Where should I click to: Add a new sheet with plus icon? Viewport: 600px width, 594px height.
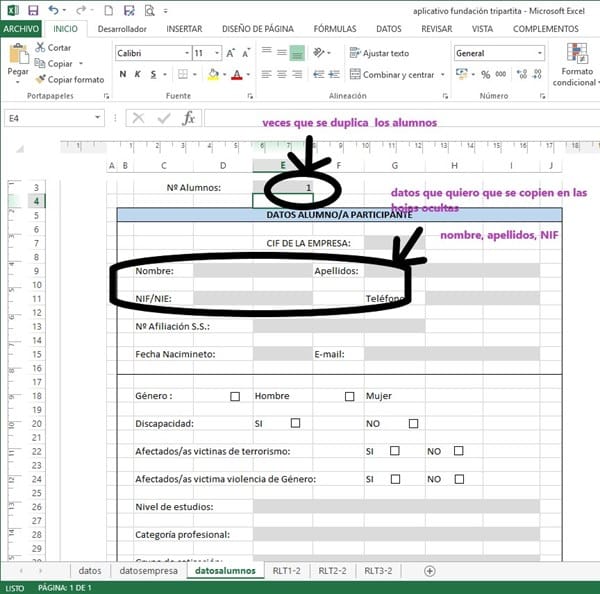(430, 571)
